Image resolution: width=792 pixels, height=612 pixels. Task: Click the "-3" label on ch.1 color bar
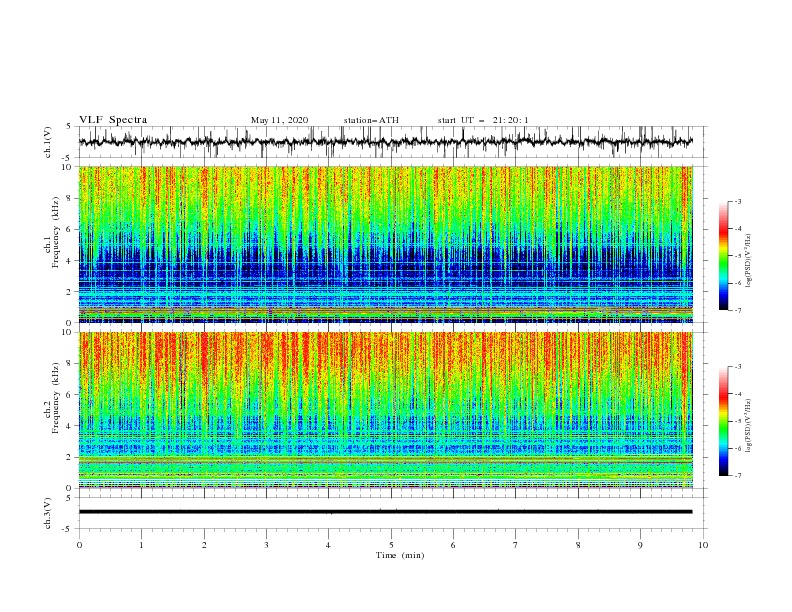[737, 201]
